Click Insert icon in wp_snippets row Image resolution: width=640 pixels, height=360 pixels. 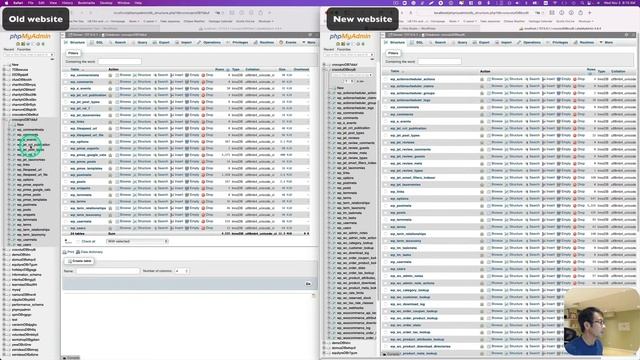click(x=172, y=188)
